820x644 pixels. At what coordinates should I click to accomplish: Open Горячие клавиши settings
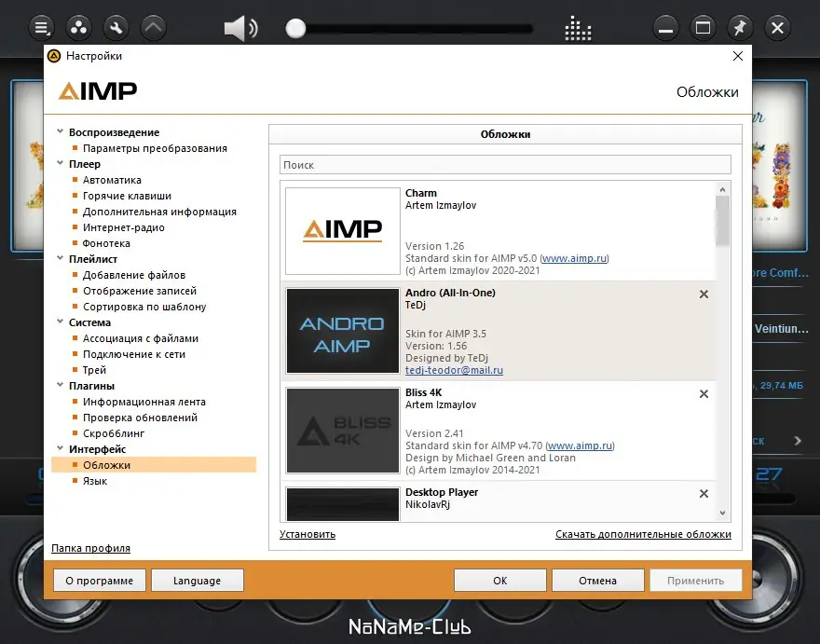[x=127, y=196]
